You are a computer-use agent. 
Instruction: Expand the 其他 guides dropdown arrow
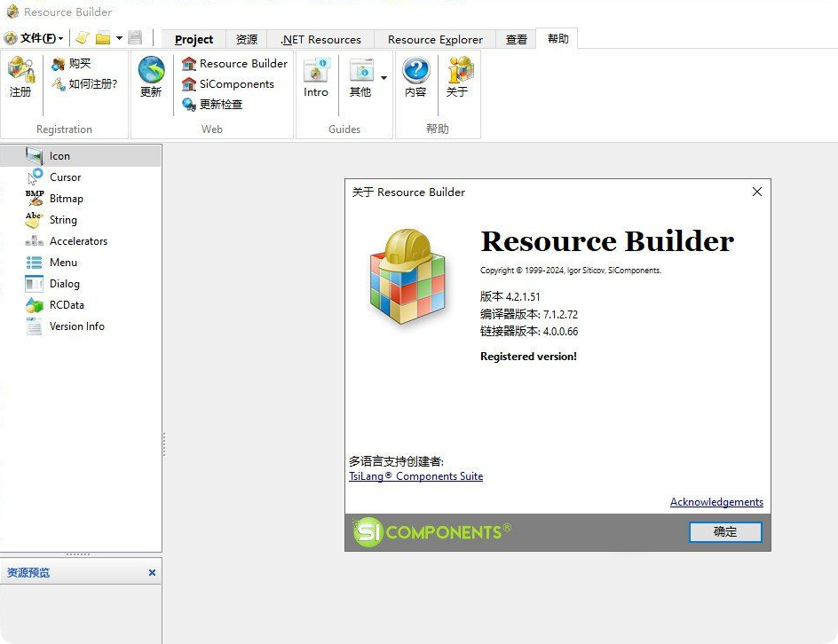[x=383, y=78]
